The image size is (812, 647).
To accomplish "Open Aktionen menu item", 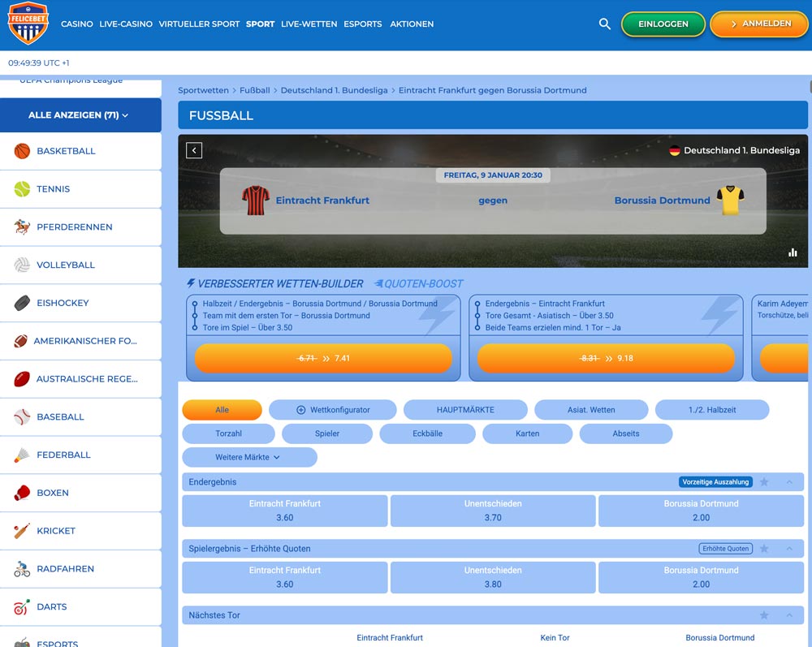I will point(412,24).
